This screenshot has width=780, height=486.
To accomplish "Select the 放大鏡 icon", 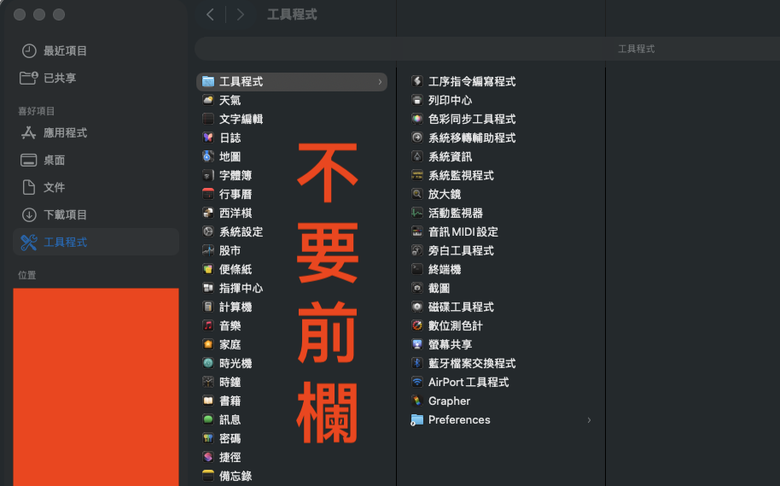I will [417, 194].
